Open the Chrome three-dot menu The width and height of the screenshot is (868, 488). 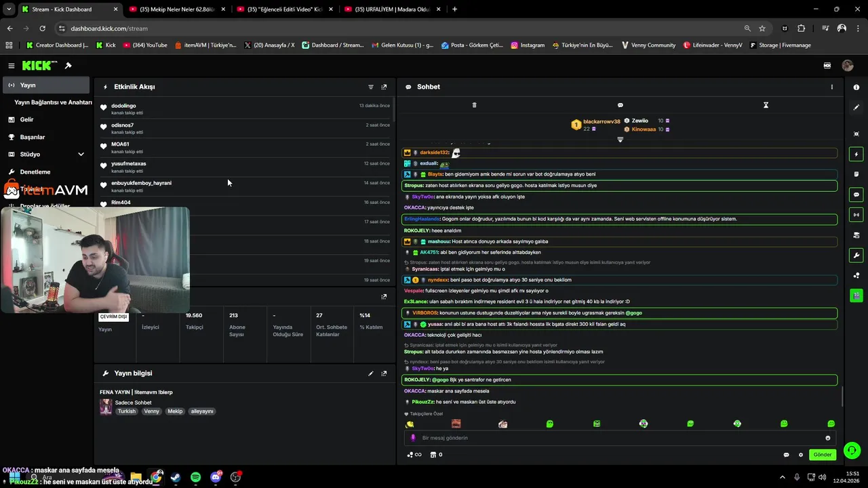pos(858,28)
